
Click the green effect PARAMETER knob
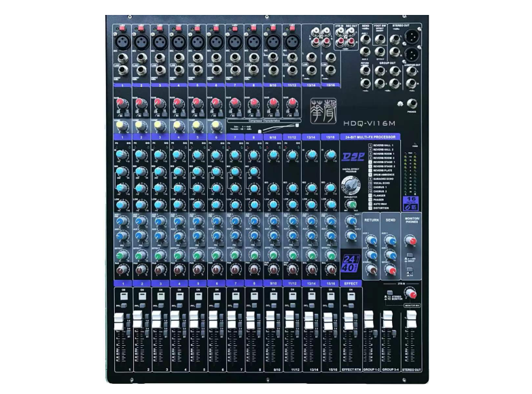tap(352, 204)
